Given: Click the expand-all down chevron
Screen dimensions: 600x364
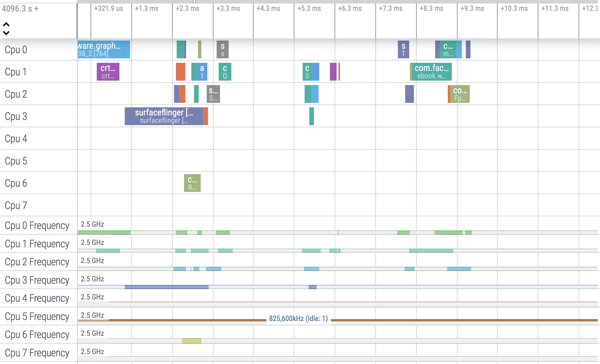Looking at the screenshot, I should tap(6, 33).
